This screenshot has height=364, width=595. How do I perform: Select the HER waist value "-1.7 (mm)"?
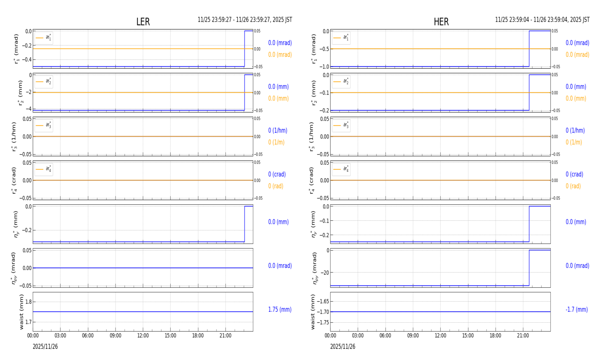click(x=576, y=310)
